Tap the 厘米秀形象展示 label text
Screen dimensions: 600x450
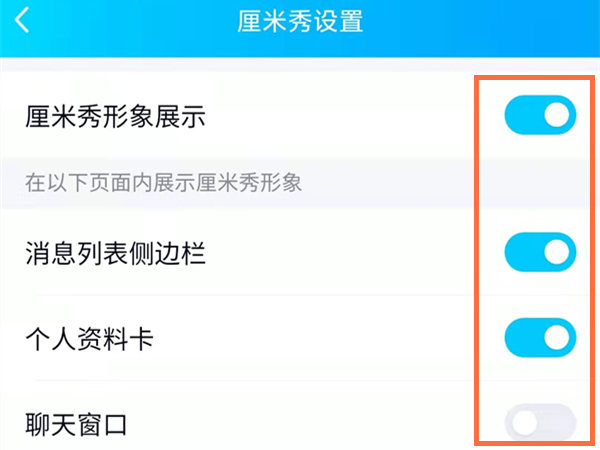[115, 117]
